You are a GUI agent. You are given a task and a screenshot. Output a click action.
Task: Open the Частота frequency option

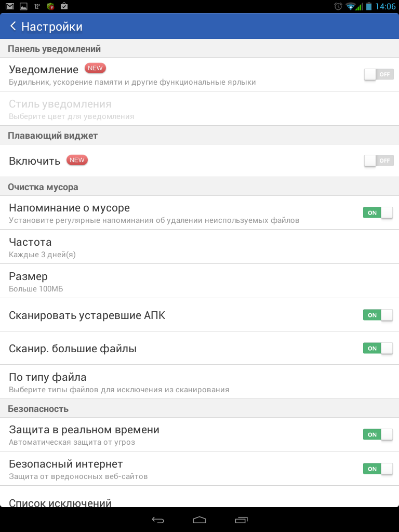199,247
